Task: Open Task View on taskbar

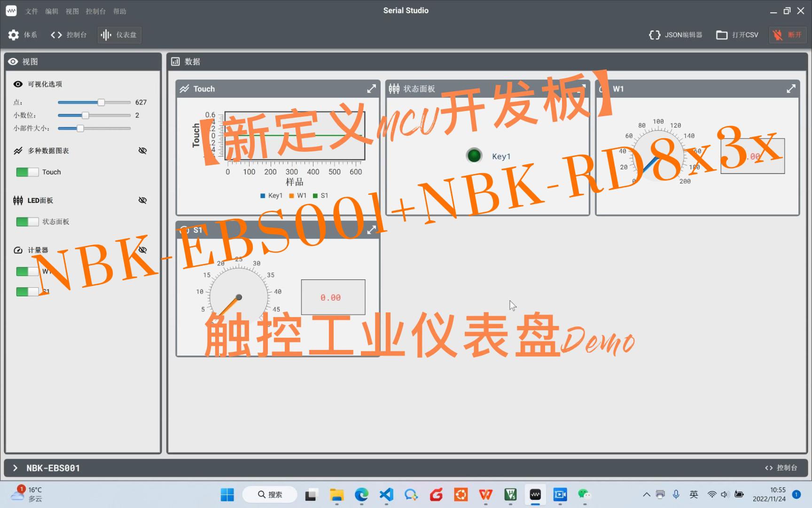Action: [311, 494]
